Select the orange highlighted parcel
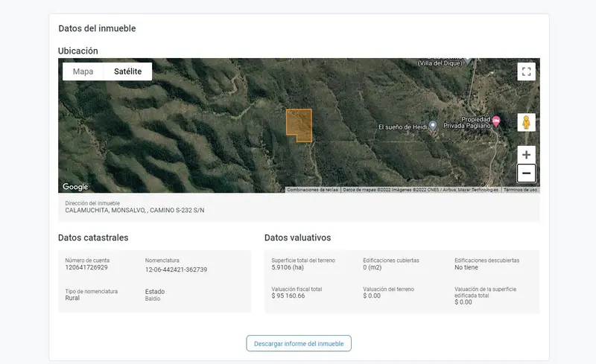This screenshot has height=364, width=596. (x=299, y=124)
